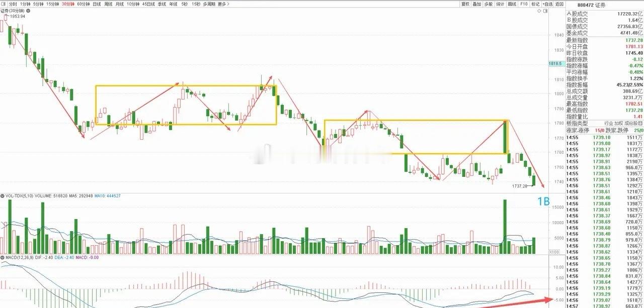Switch to 月线 monthly chart

(x=119, y=4)
